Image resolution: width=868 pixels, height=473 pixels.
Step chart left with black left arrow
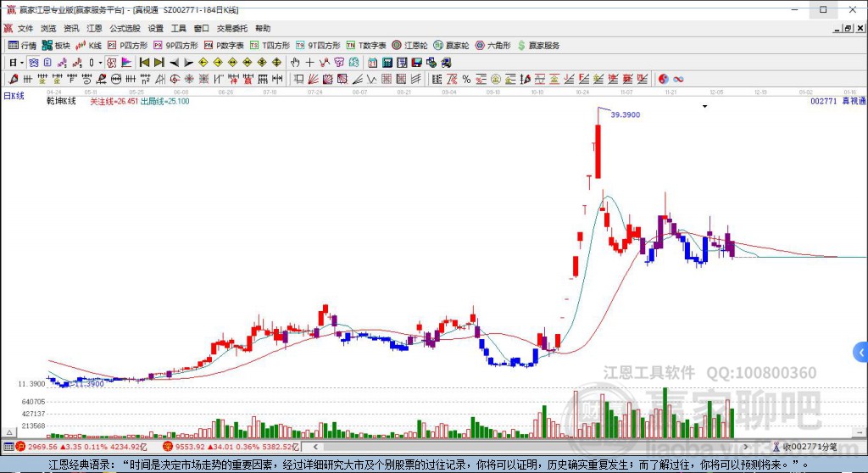click(175, 63)
